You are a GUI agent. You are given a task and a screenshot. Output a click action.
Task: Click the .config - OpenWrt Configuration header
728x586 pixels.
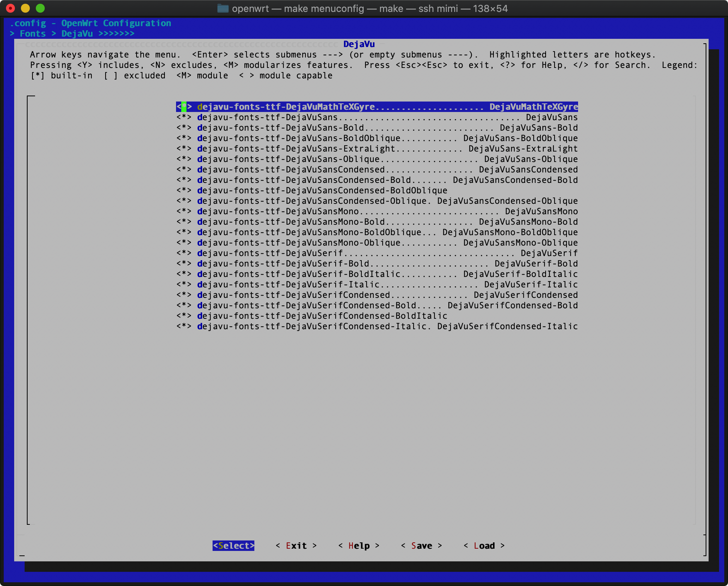point(90,23)
